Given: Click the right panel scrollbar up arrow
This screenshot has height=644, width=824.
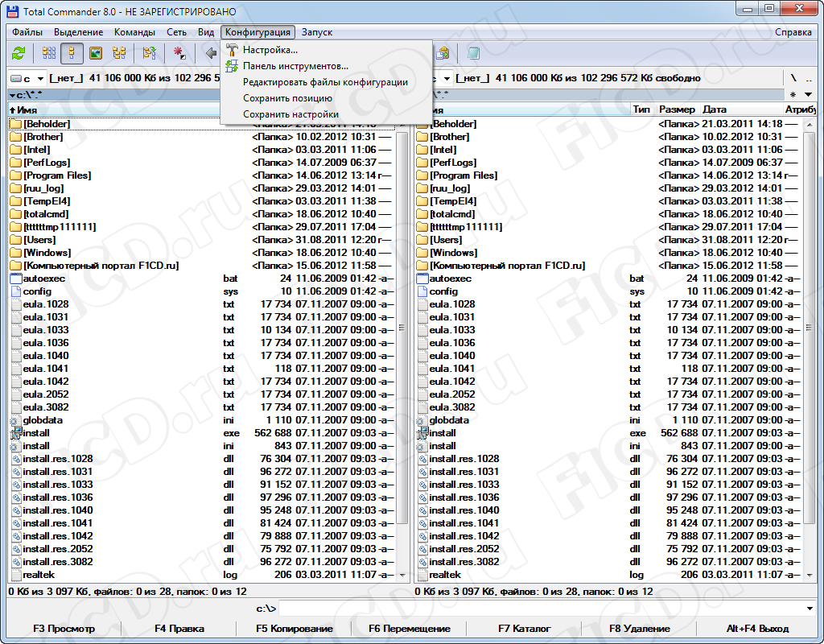Looking at the screenshot, I should click(x=810, y=125).
